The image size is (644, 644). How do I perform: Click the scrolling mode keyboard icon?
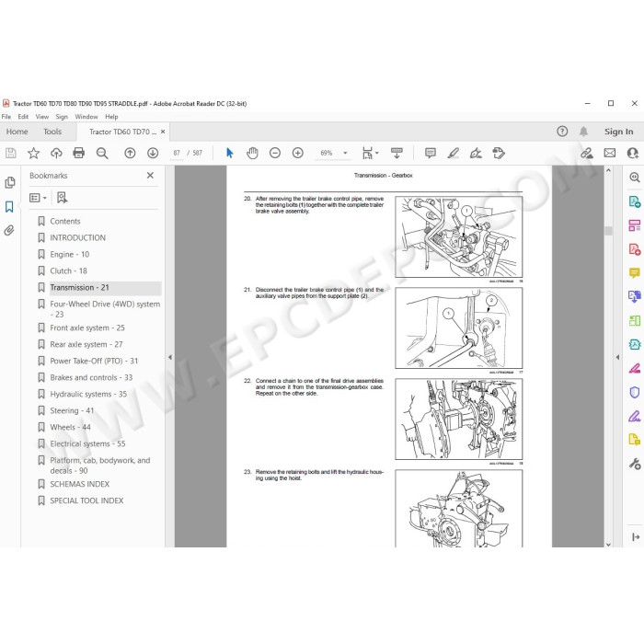pos(397,154)
